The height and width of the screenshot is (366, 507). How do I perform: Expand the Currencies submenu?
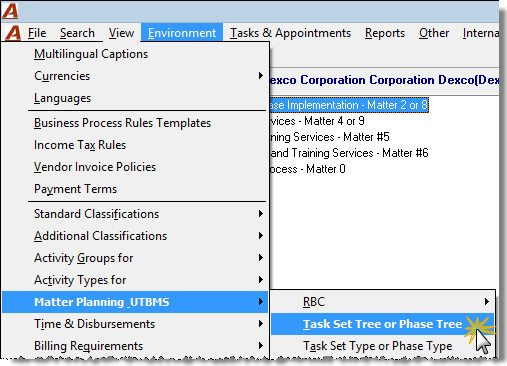(135, 76)
